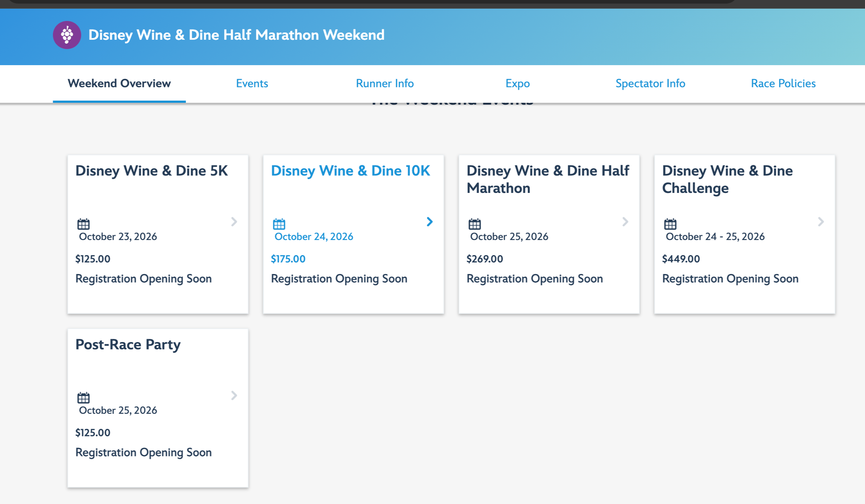Click the 5K card calendar icon
The width and height of the screenshot is (865, 504).
(x=83, y=224)
